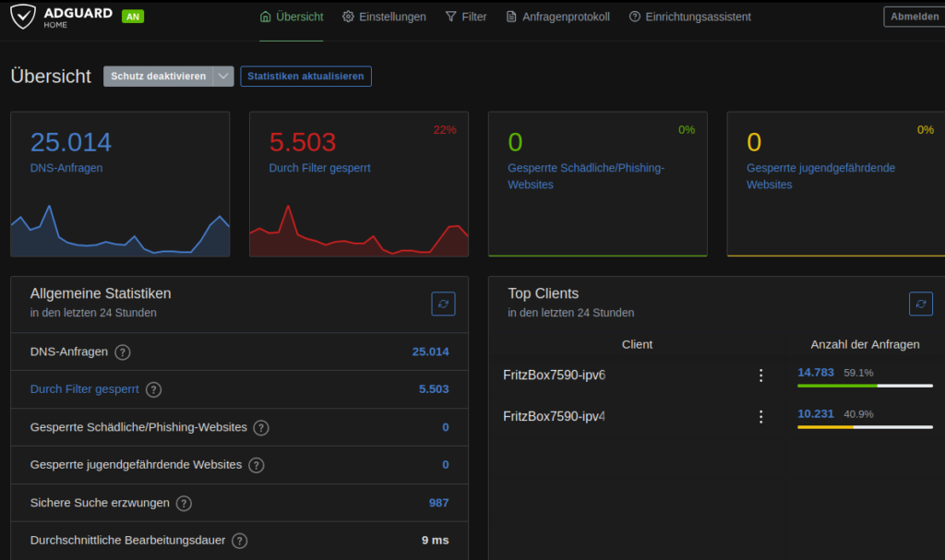Open options menu for FritzBox7590-ipv4
The width and height of the screenshot is (945, 560).
760,417
